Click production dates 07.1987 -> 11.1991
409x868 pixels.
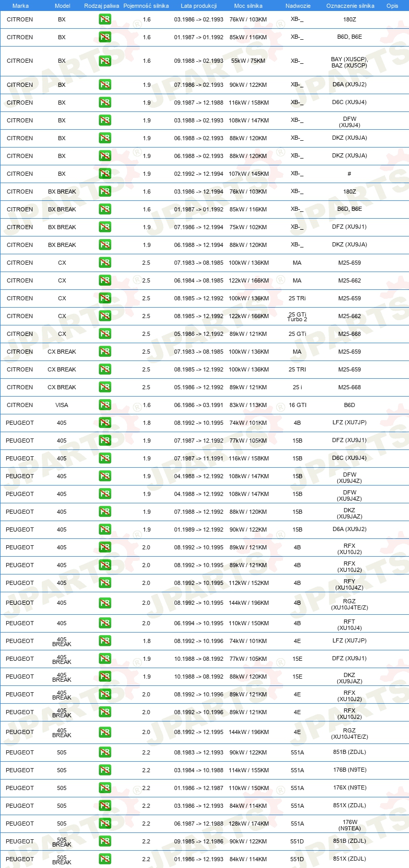(x=199, y=458)
